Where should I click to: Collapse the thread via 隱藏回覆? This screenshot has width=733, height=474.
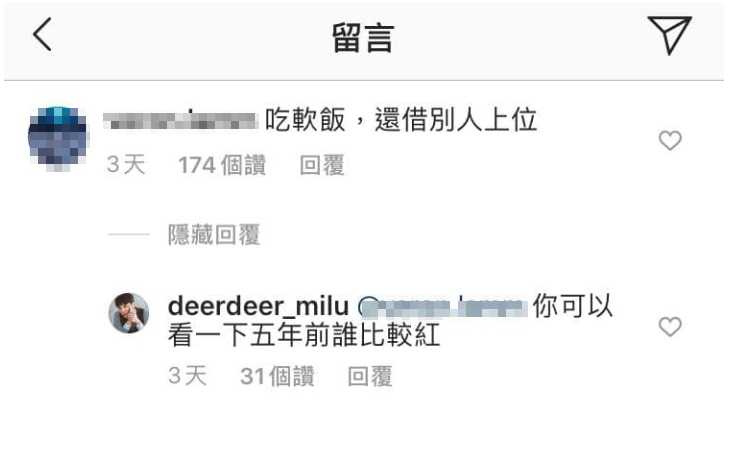coord(214,234)
